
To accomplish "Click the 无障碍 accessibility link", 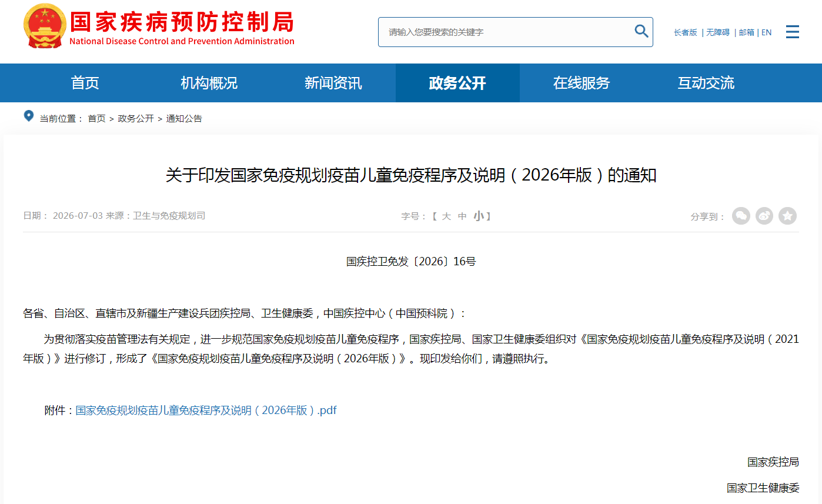I will [x=718, y=32].
